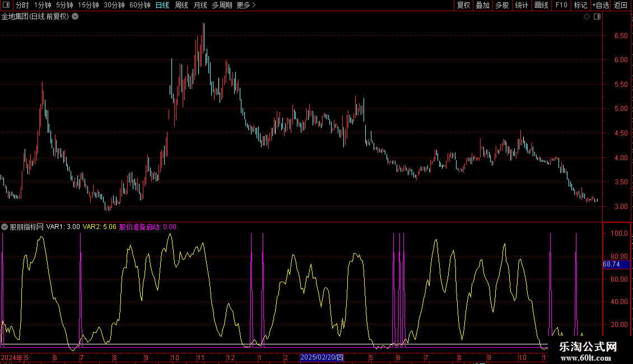Open the 多股 multi-stock view

[502, 5]
